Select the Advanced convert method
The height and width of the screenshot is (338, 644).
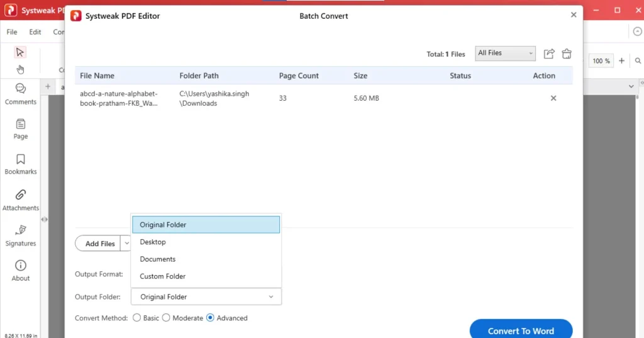tap(210, 318)
